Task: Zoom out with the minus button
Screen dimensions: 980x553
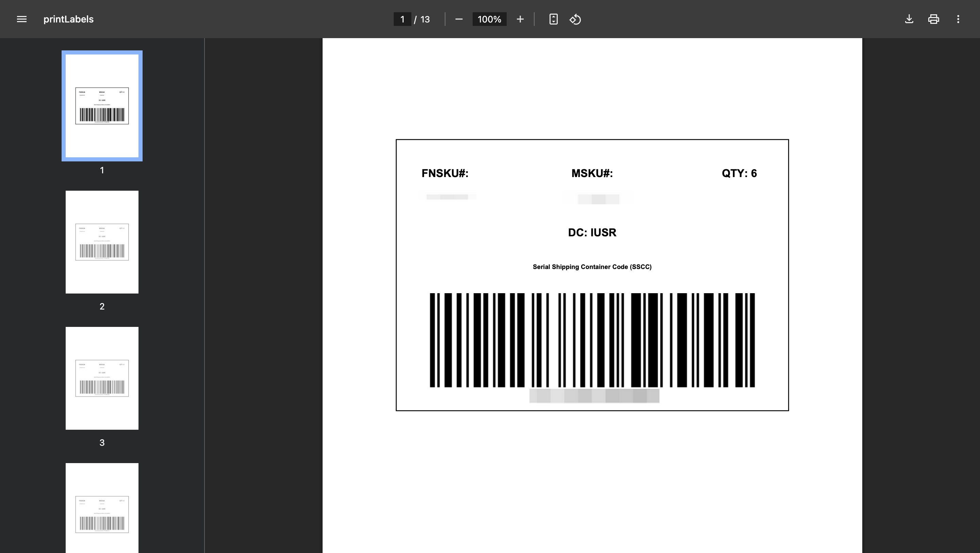Action: tap(459, 19)
